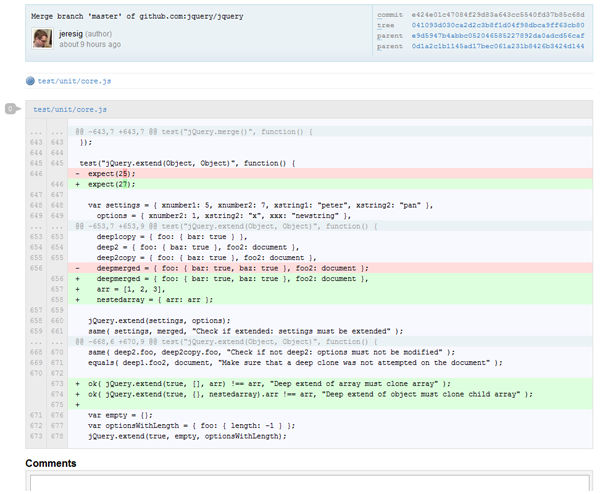Click the line 'deep1copy = { foo: { bar: true } },'
This screenshot has height=494, width=600.
tap(330, 237)
